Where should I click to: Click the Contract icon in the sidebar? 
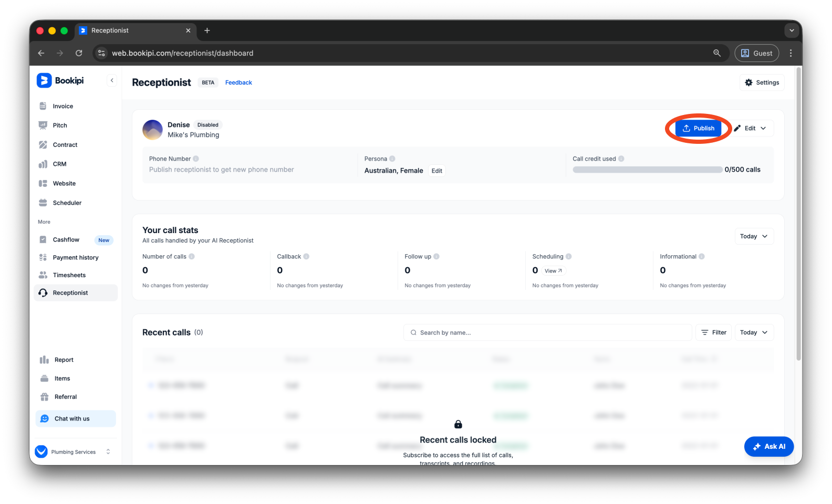(43, 145)
